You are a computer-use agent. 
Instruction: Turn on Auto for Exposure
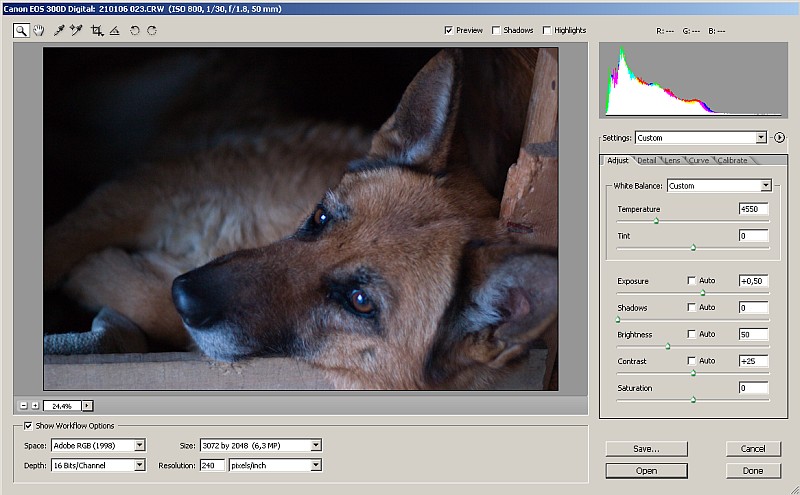pyautogui.click(x=692, y=281)
